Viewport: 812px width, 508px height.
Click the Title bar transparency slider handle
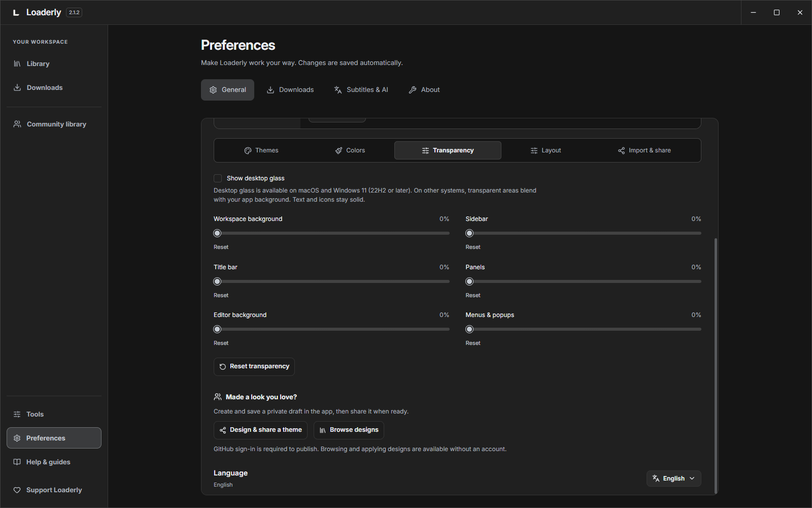coord(217,281)
